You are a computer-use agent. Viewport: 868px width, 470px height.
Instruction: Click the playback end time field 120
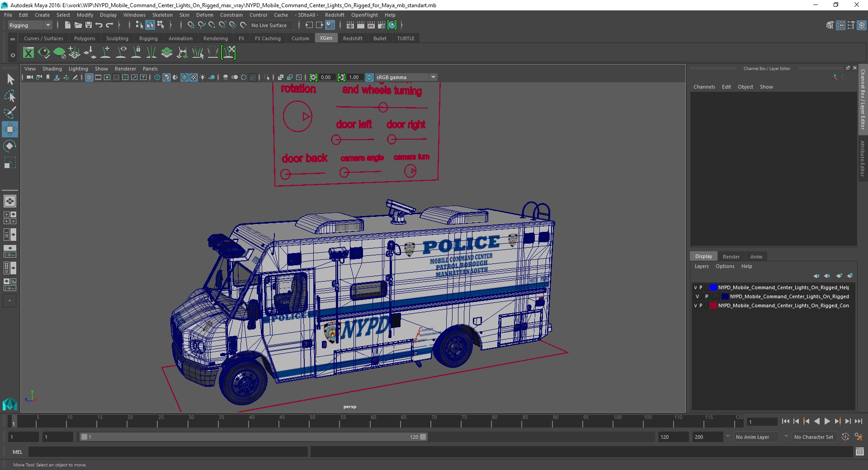tap(673, 437)
